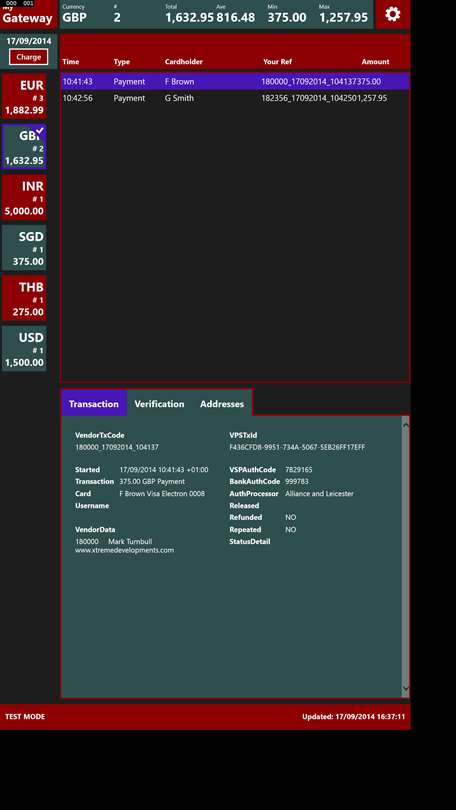
Task: Click the AuthProcessor value Alliance and Leicester
Action: click(320, 493)
